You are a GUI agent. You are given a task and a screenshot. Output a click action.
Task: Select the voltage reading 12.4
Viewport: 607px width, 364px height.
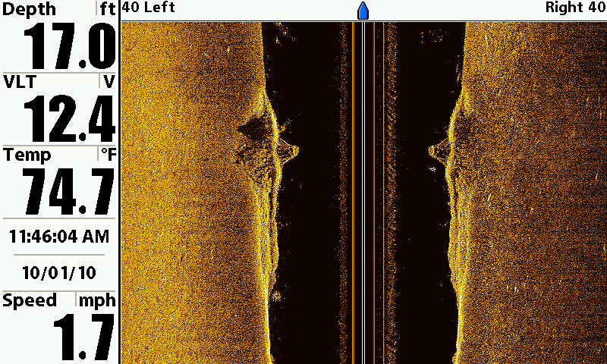(x=70, y=118)
